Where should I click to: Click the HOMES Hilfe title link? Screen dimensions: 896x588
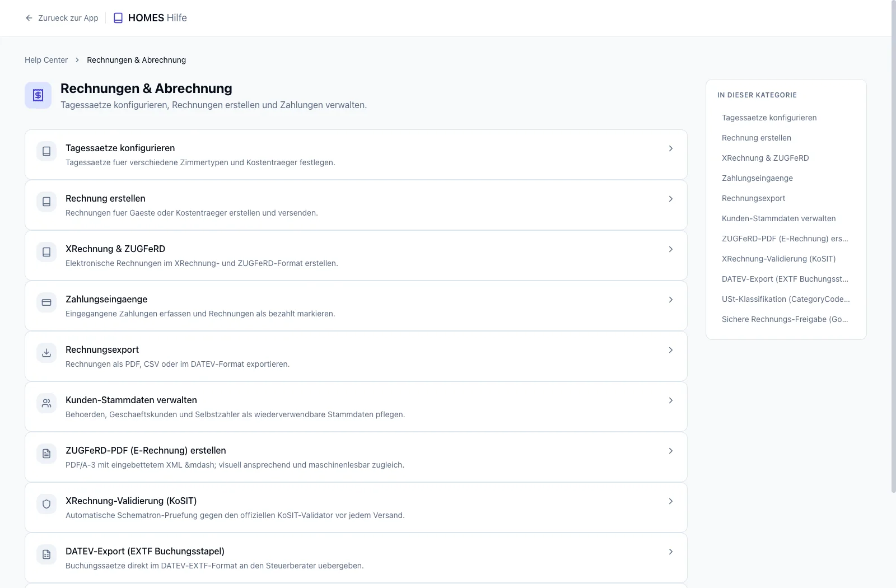pos(157,18)
